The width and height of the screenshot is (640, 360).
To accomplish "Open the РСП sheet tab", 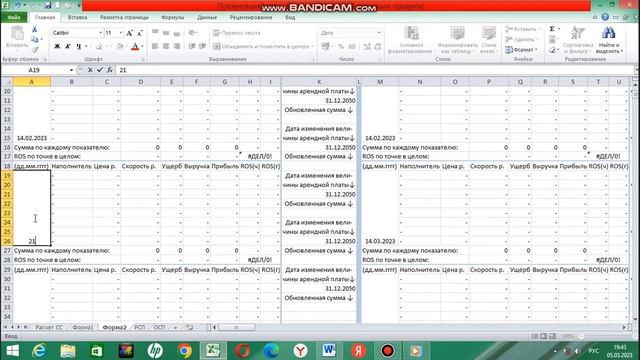I will pyautogui.click(x=140, y=327).
